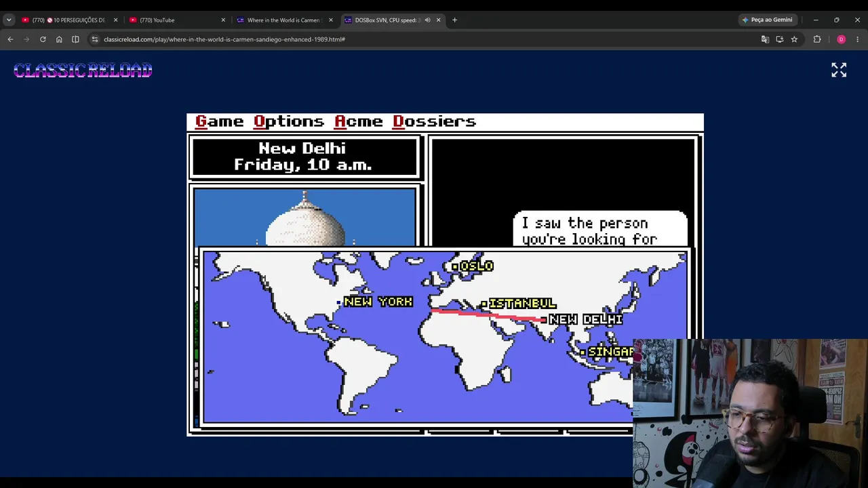Switch to the "(770) YouTube" tab
Screen dimensions: 868x488
pos(177,20)
